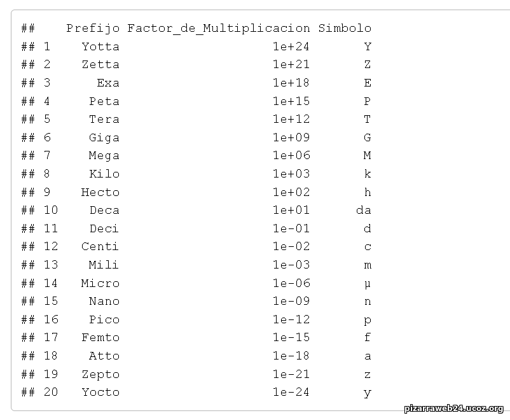This screenshot has width=510, height=420.
Task: Open the pizarraweb24.ucoz.org watermark link
Action: click(453, 409)
